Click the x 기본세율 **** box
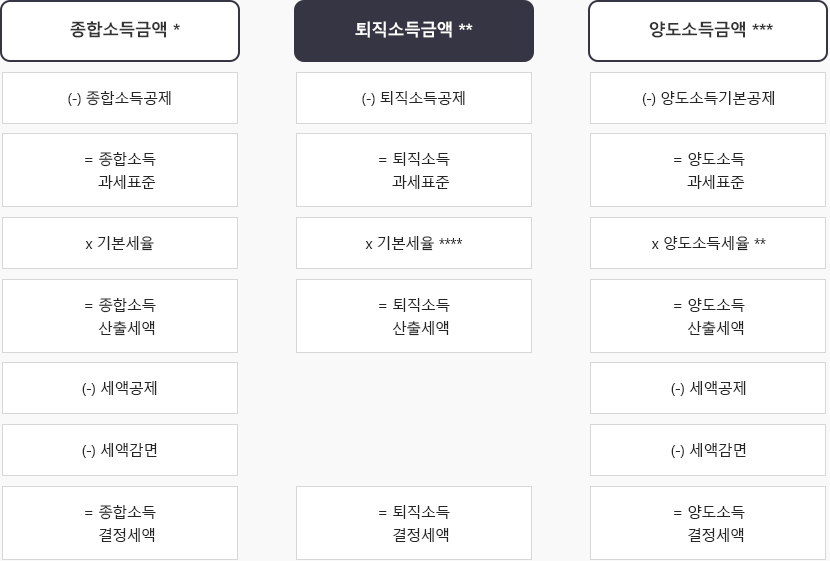Viewport: 830px width, 561px height. (x=414, y=243)
